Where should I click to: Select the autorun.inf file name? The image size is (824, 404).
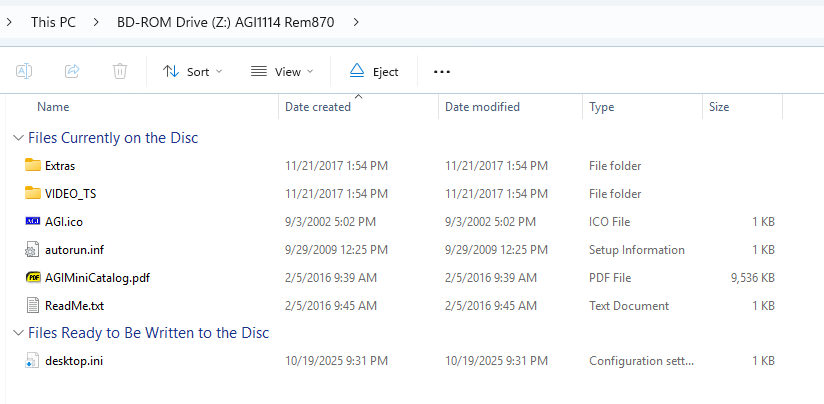(75, 250)
